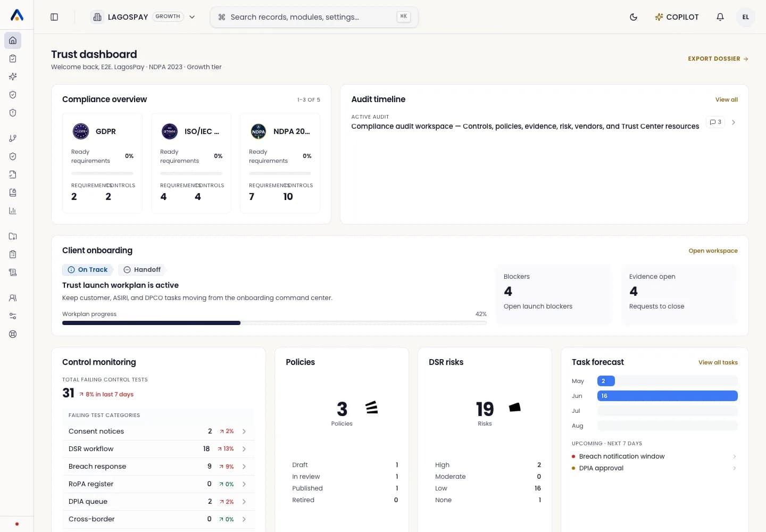Open the sliders settings sidebar icon
The image size is (766, 532).
(x=13, y=316)
